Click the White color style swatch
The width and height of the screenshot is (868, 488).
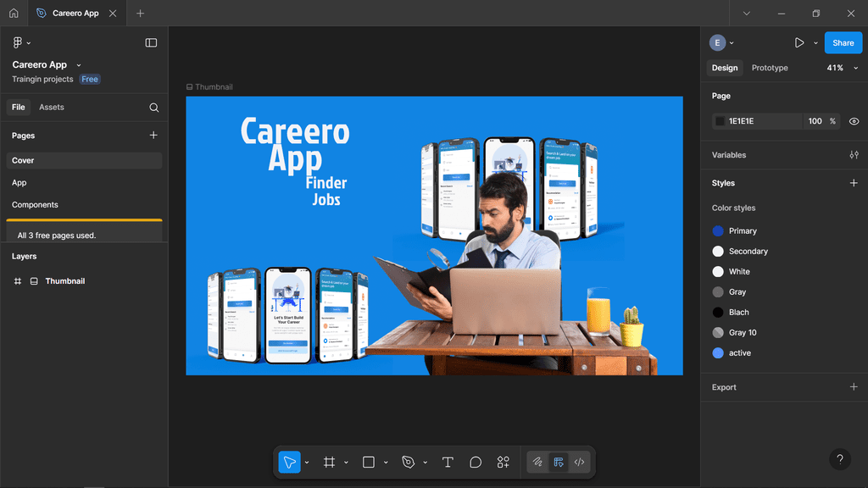pyautogui.click(x=718, y=272)
